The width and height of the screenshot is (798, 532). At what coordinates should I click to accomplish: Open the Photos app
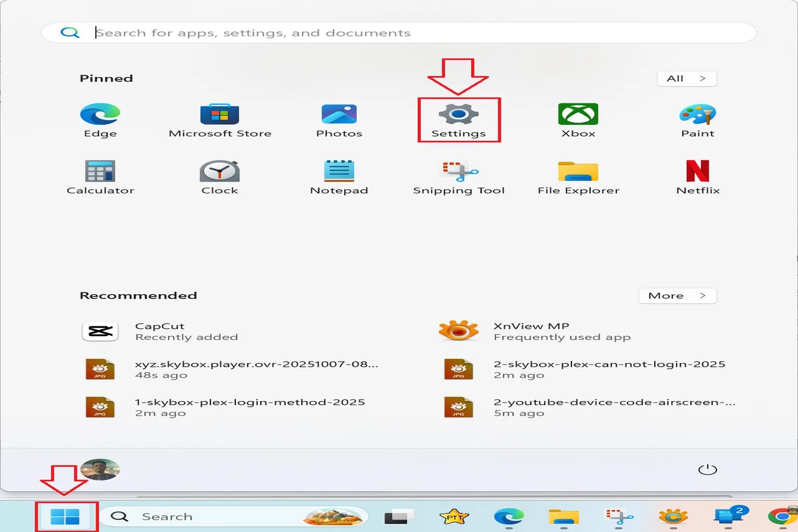[339, 120]
